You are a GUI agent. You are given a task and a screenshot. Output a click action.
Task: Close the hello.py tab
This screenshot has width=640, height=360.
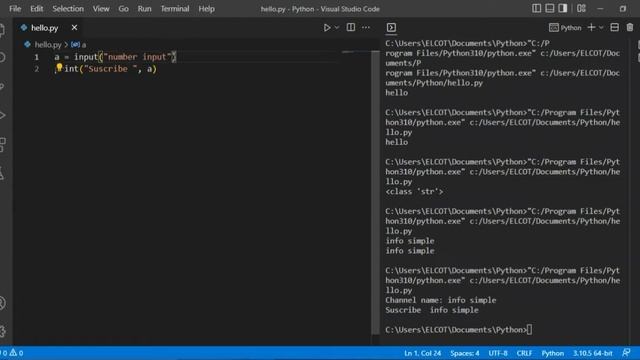click(x=74, y=28)
